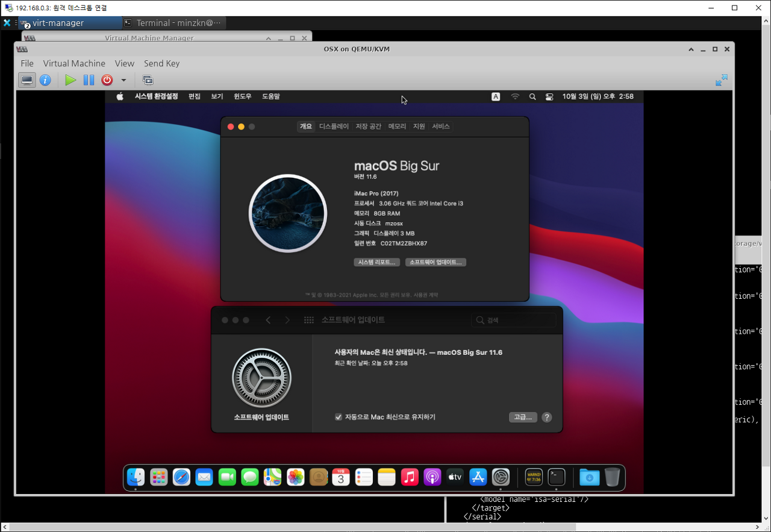This screenshot has width=771, height=532.
Task: Open Calendar icon showing 3
Action: pyautogui.click(x=341, y=477)
